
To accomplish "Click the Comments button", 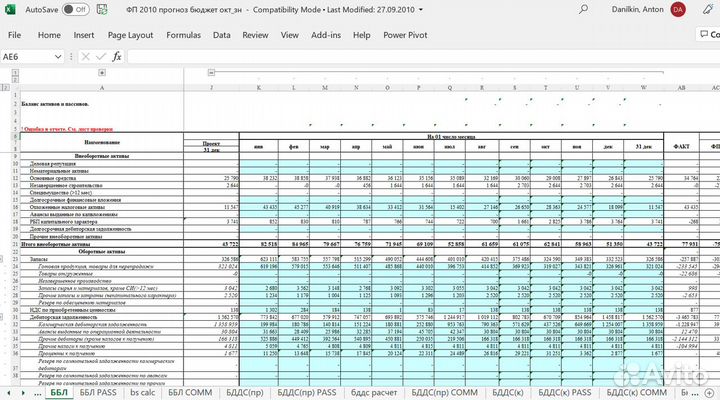I will pyautogui.click(x=709, y=34).
